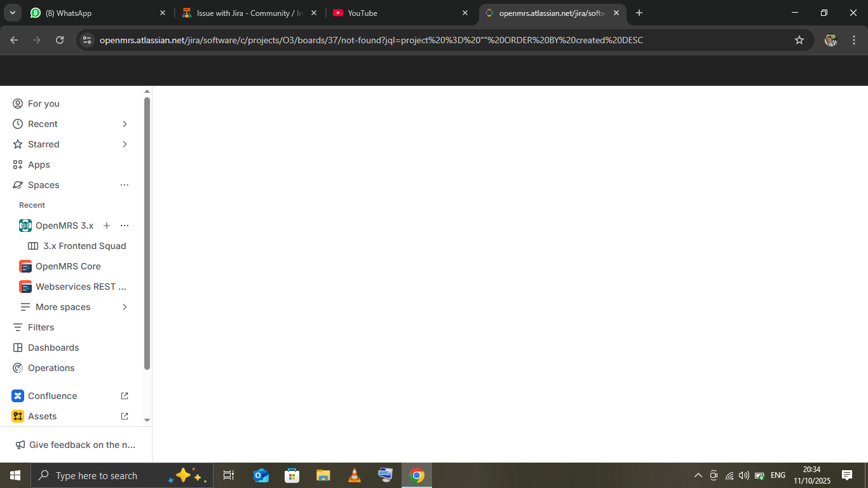The image size is (868, 488).
Task: Open Operations in the sidebar
Action: (x=51, y=368)
